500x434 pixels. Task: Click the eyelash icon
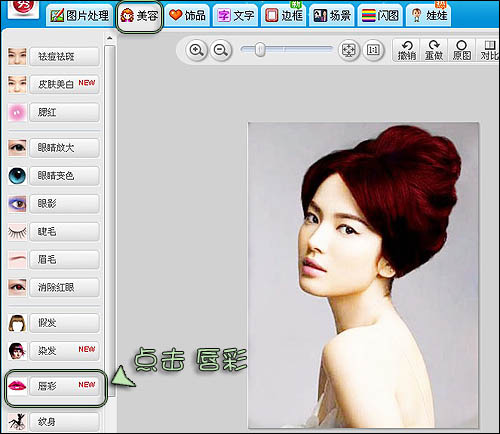[x=17, y=232]
